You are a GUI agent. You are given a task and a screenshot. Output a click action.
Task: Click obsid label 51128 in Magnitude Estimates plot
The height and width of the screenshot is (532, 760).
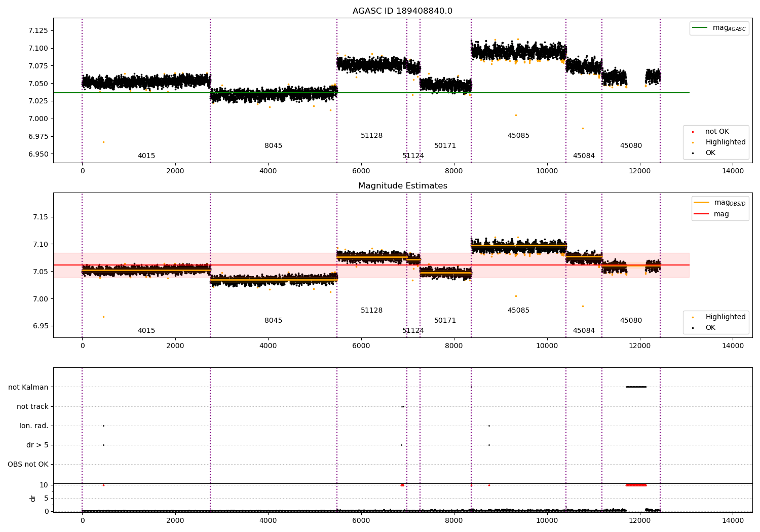(371, 311)
